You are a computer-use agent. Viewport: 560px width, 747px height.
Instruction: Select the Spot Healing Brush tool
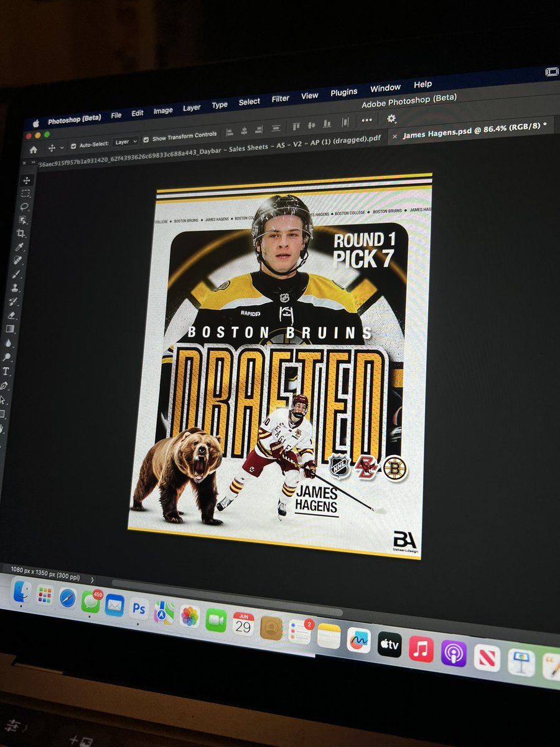point(19,261)
